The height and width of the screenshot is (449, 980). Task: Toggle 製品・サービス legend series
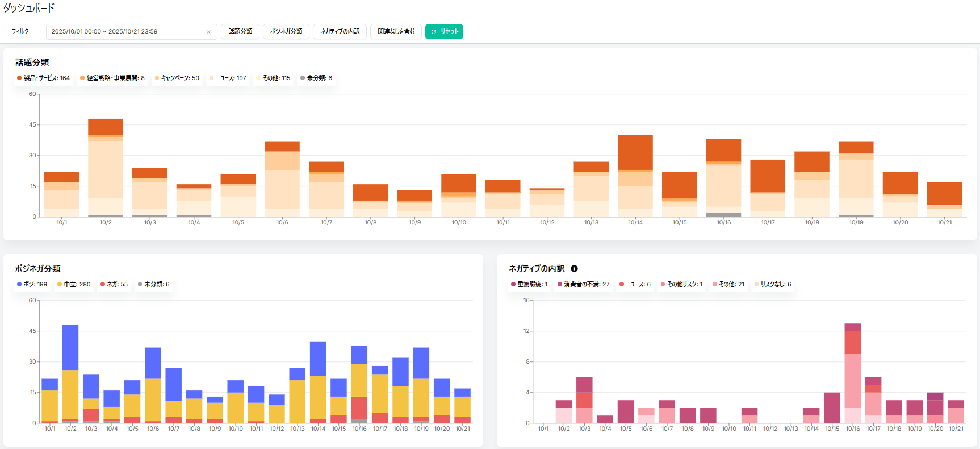click(x=43, y=78)
